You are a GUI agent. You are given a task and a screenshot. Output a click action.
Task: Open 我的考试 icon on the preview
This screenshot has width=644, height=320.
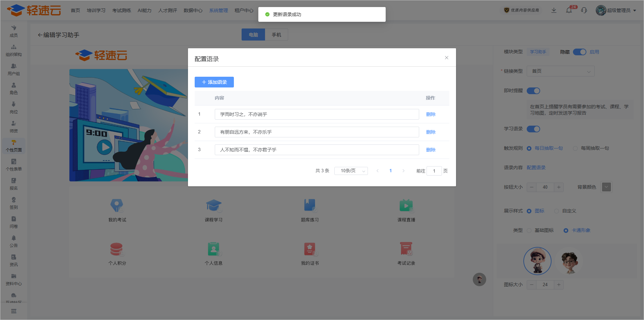(x=117, y=206)
